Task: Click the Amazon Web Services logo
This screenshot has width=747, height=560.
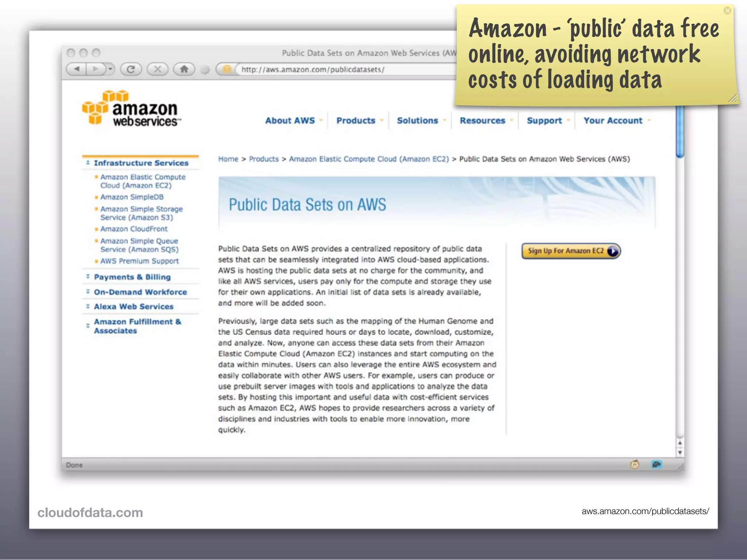Action: click(x=131, y=109)
